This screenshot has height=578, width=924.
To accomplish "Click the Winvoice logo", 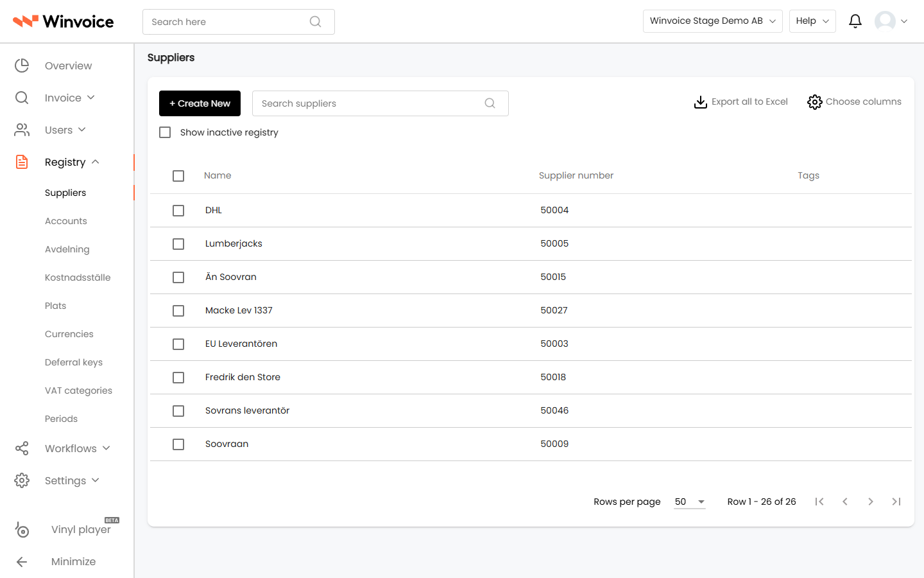I will point(63,21).
